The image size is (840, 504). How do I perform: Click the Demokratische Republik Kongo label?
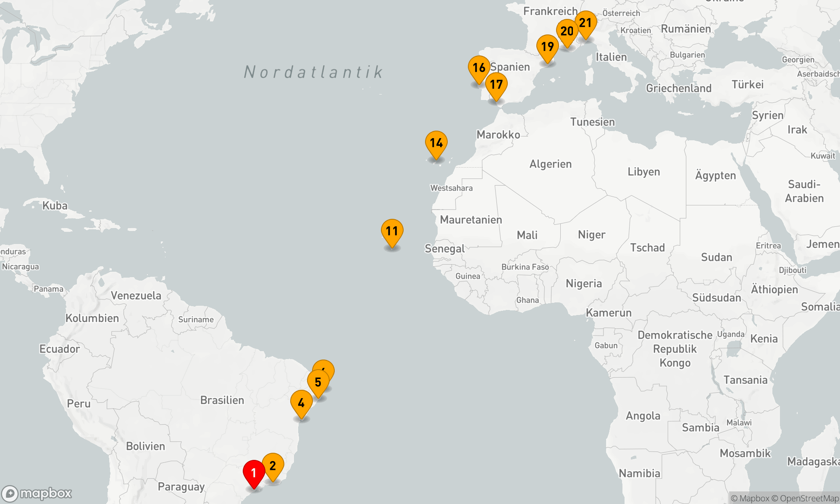coord(675,349)
